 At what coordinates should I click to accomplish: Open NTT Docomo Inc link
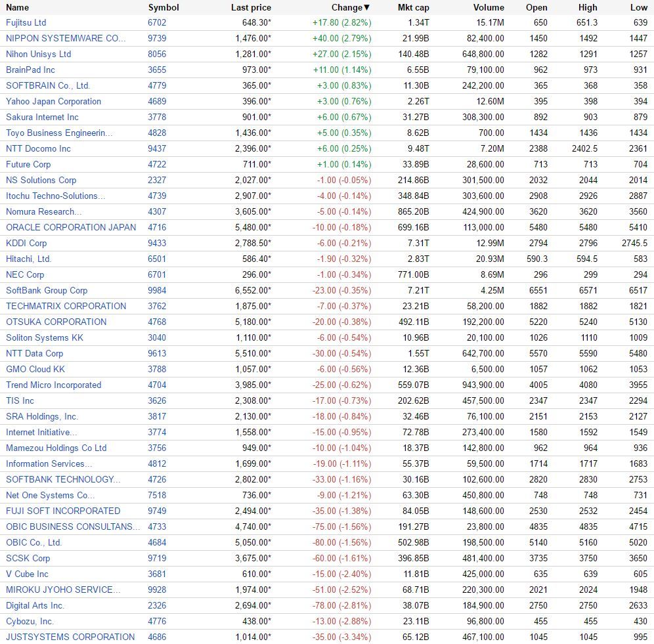38,148
